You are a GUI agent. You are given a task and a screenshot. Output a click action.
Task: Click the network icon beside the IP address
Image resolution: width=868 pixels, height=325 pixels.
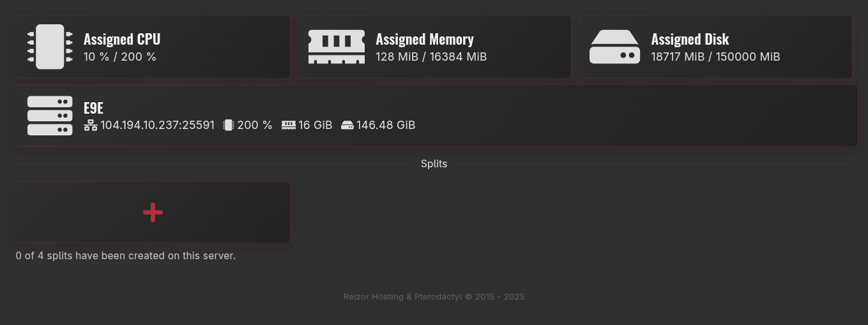click(x=91, y=125)
